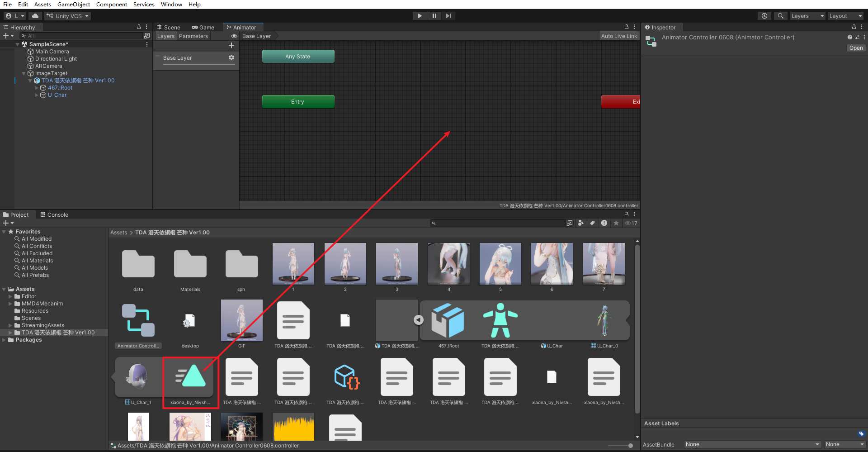Expand the Packages folder in the Project tree

tap(4, 340)
